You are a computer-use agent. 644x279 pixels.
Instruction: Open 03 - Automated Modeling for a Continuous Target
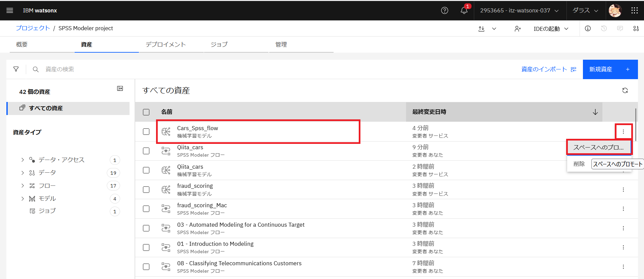241,225
